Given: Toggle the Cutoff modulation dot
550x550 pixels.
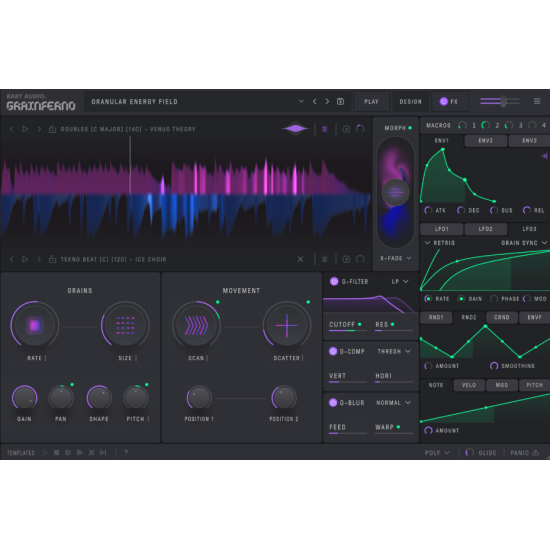Looking at the screenshot, I should (x=360, y=324).
